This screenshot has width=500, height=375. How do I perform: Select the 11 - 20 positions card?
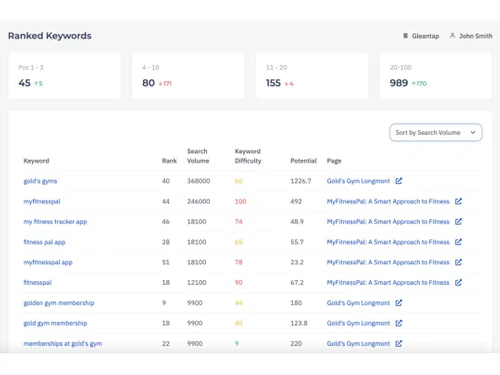312,76
